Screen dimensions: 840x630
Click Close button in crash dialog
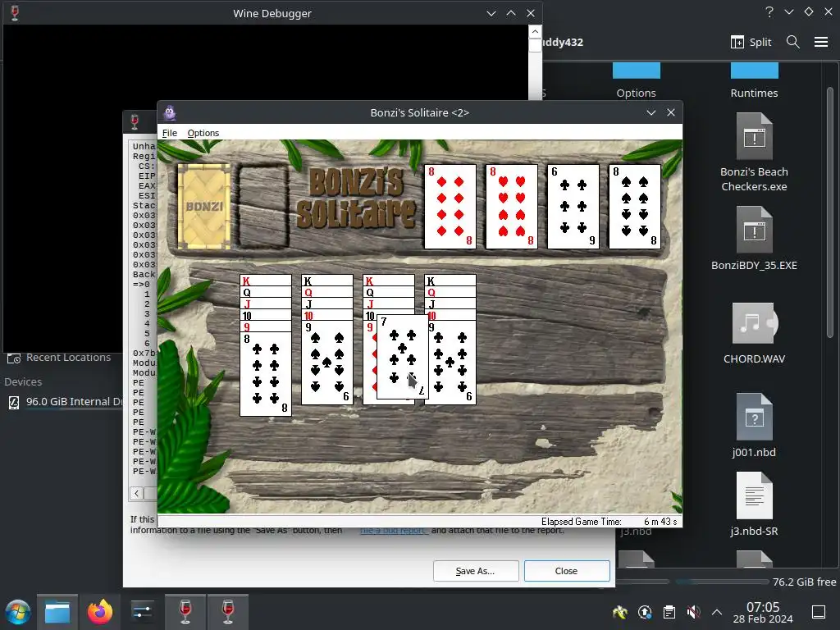tap(567, 571)
